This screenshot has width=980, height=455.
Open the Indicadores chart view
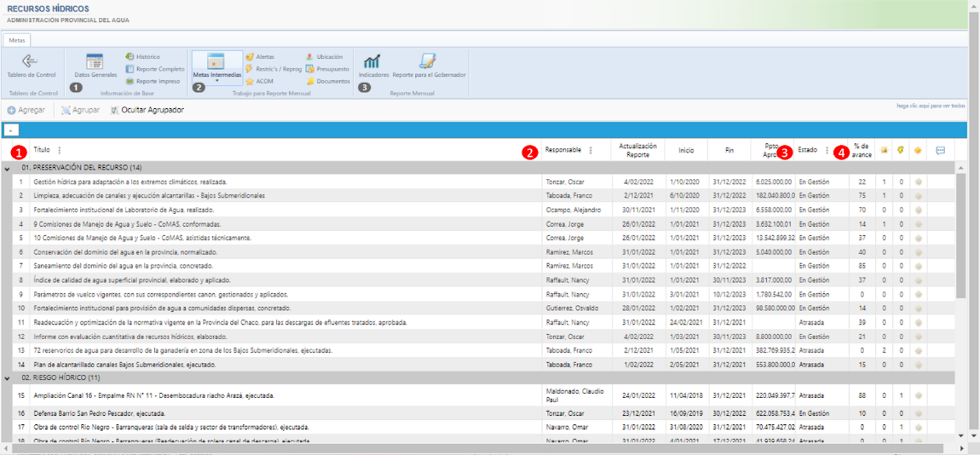(x=374, y=66)
